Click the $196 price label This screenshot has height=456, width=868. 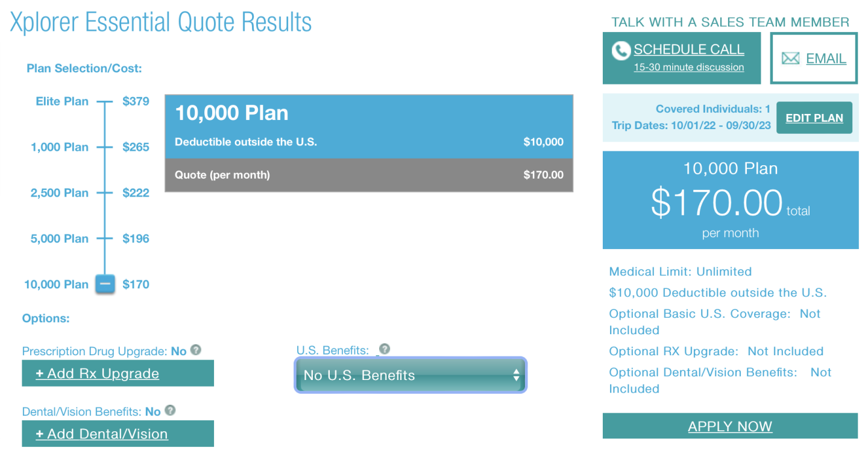click(x=136, y=239)
